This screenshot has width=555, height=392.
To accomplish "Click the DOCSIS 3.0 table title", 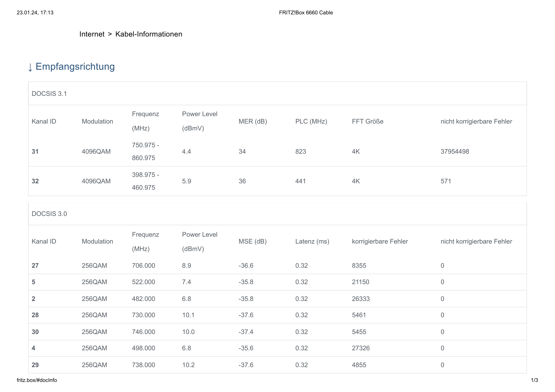I will tap(49, 214).
